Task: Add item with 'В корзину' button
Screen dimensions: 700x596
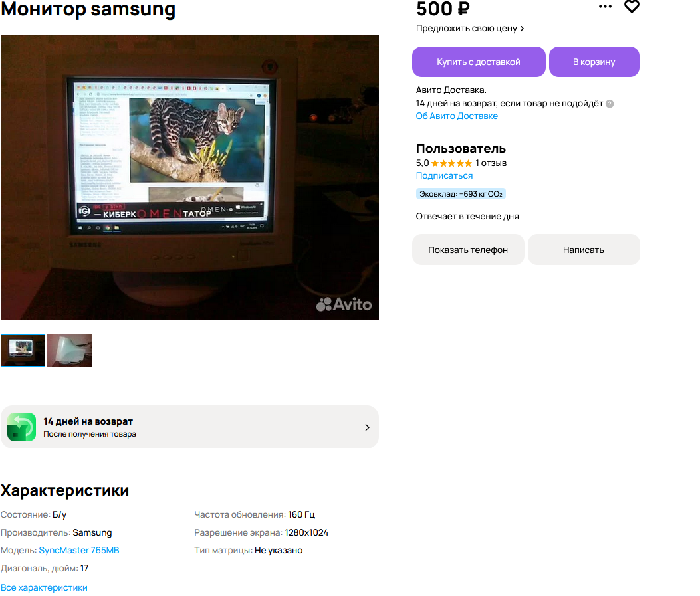Action: (594, 62)
